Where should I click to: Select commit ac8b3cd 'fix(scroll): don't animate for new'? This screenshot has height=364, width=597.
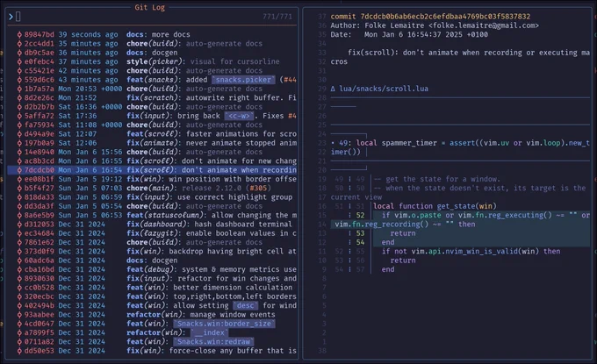coord(152,161)
